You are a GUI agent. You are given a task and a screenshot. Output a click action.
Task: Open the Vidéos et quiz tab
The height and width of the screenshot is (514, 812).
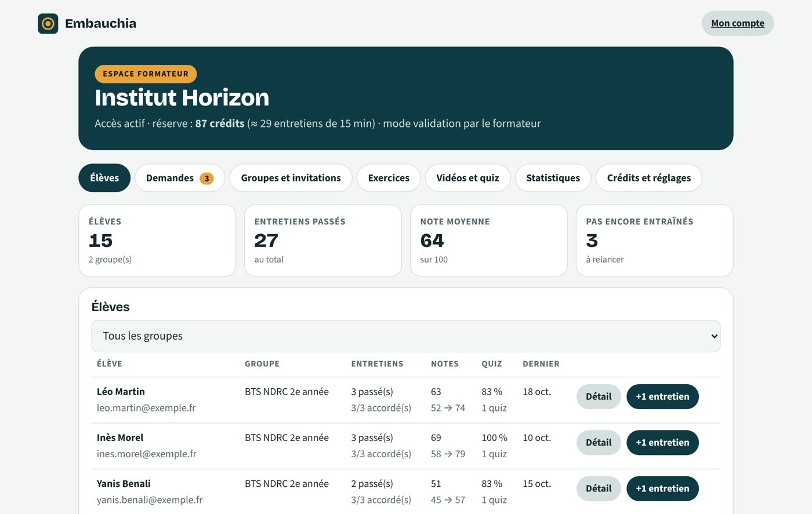pyautogui.click(x=467, y=178)
